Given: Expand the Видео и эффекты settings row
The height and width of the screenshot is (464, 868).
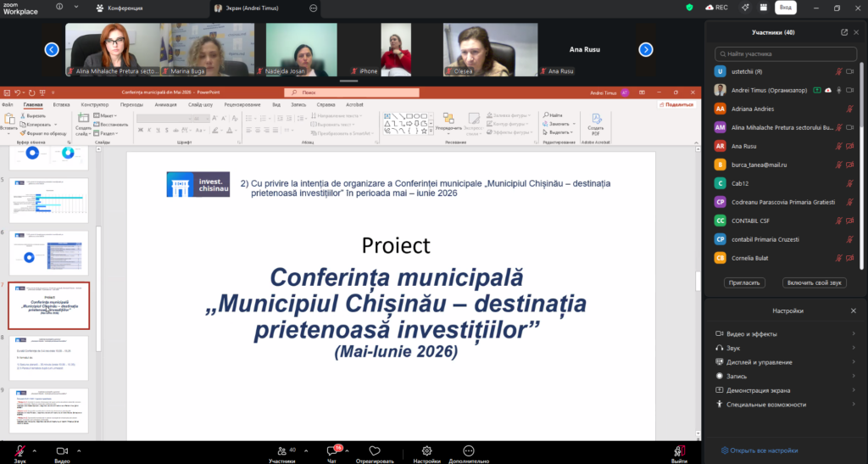Looking at the screenshot, I should (786, 334).
